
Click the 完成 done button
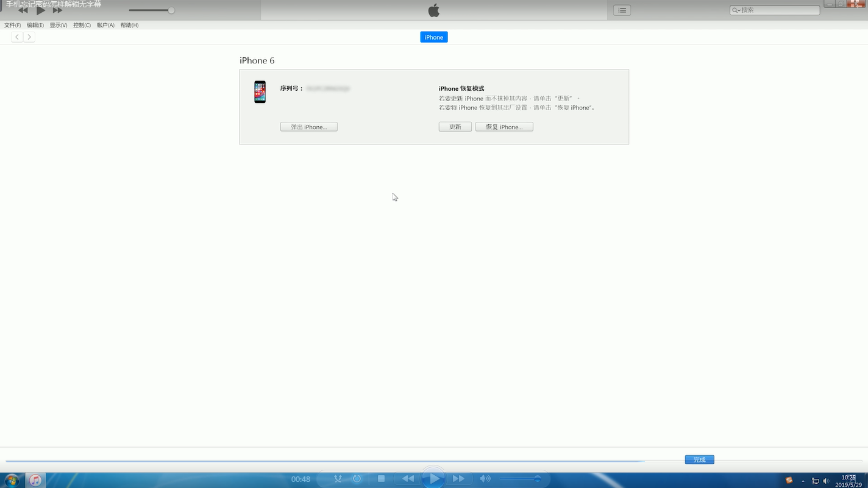pos(699,460)
